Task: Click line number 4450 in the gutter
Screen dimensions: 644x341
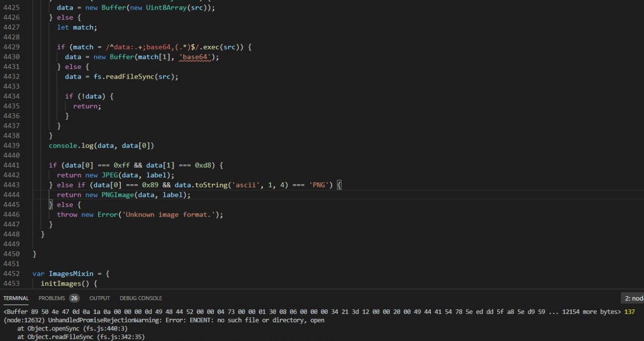Action: tap(11, 254)
